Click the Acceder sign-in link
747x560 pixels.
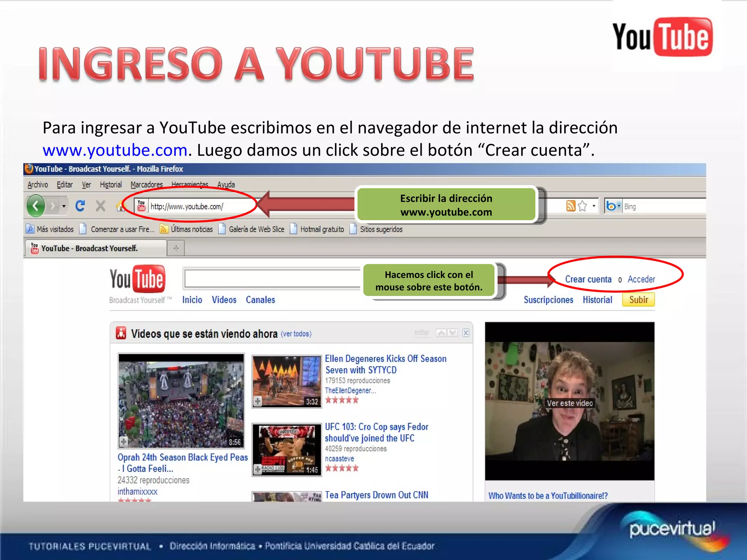[x=641, y=279]
